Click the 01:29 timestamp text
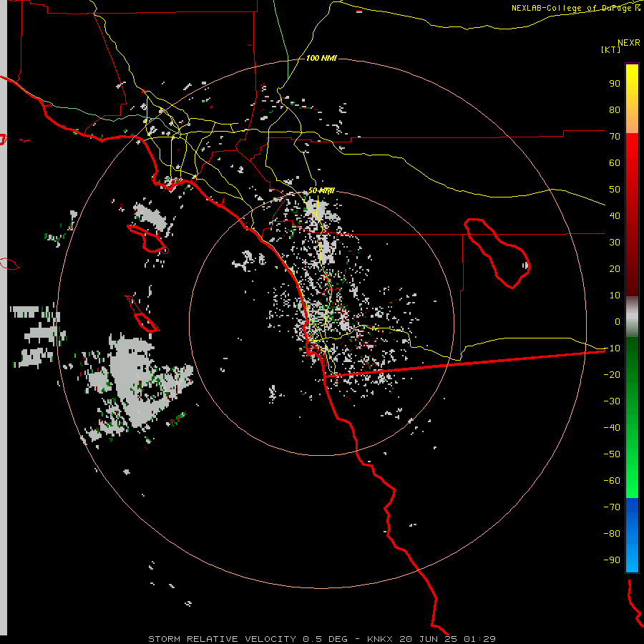 [x=479, y=639]
